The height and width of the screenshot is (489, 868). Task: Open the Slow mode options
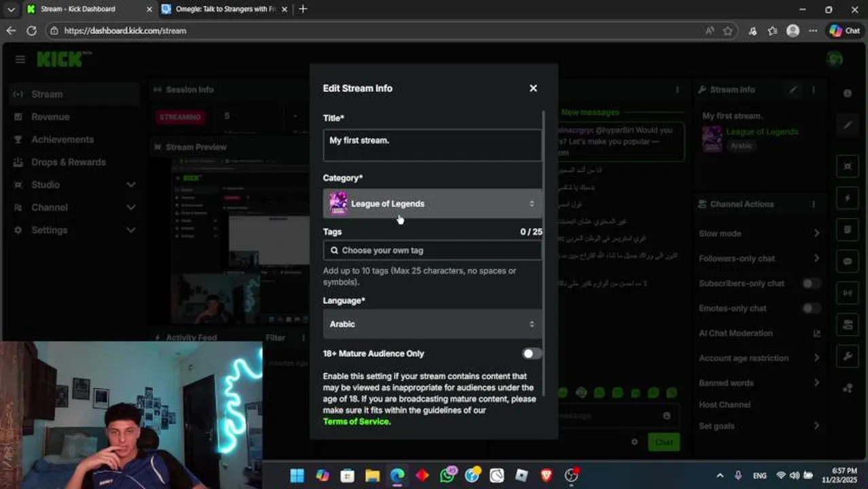pyautogui.click(x=759, y=234)
